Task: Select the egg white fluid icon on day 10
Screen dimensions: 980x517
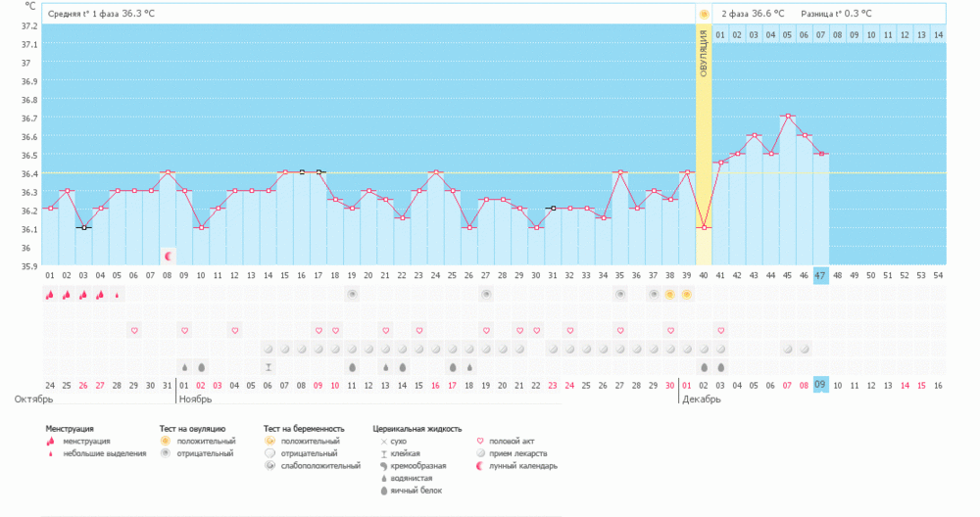Action: click(201, 367)
